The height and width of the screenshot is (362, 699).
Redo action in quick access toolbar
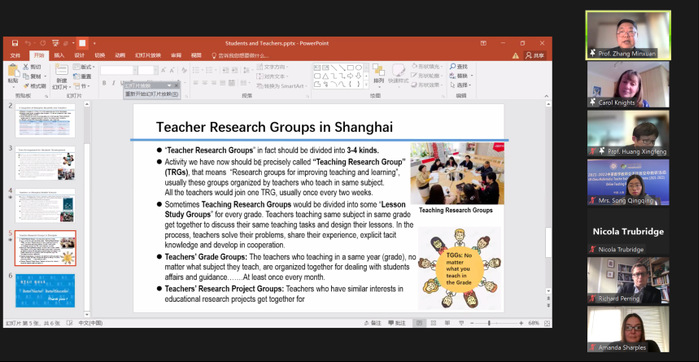42,43
